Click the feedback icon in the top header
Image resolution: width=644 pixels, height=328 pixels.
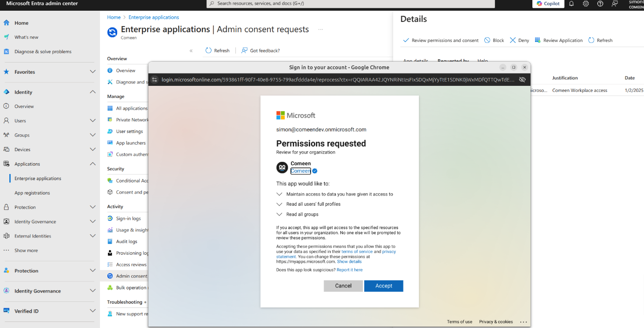pyautogui.click(x=615, y=4)
